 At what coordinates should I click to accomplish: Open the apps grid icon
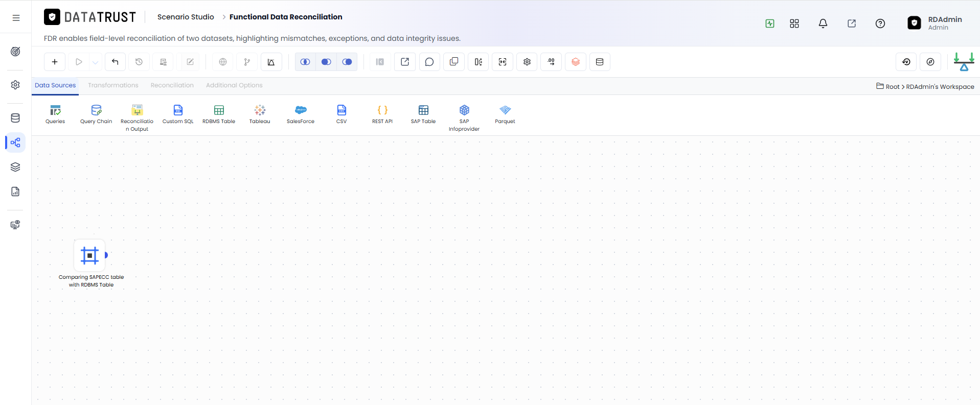pos(794,23)
